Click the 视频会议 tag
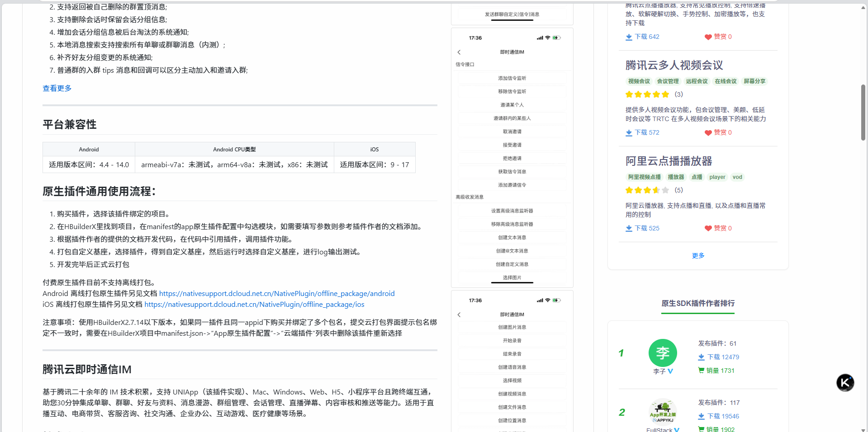The width and height of the screenshot is (868, 432). [x=639, y=81]
